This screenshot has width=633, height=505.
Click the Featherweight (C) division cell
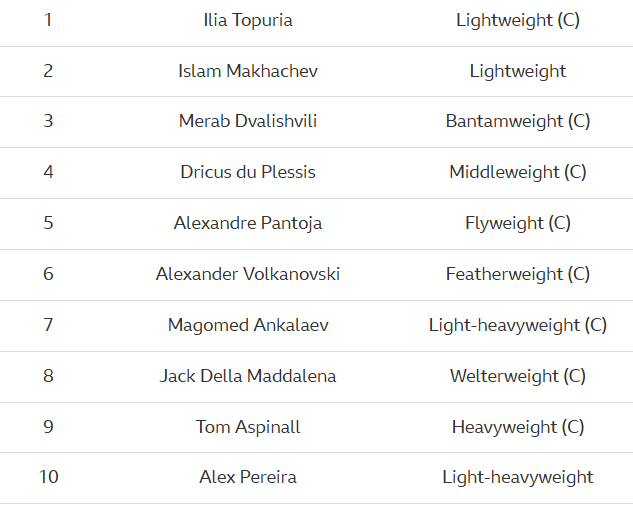(x=518, y=274)
